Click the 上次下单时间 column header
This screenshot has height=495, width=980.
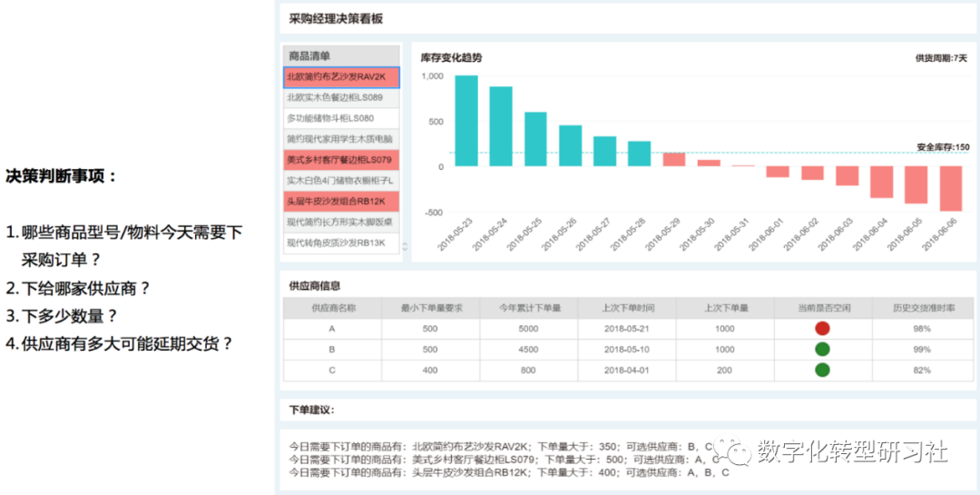click(x=627, y=308)
